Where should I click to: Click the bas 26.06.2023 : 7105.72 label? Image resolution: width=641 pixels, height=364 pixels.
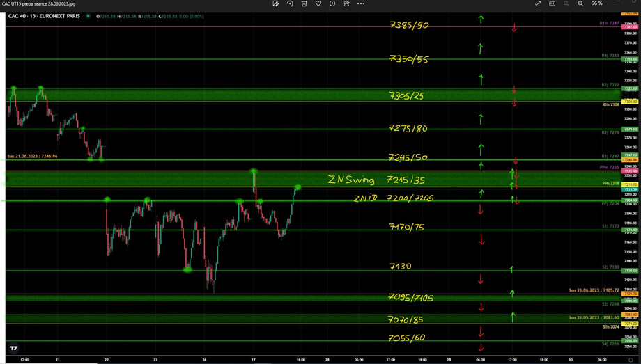click(594, 290)
